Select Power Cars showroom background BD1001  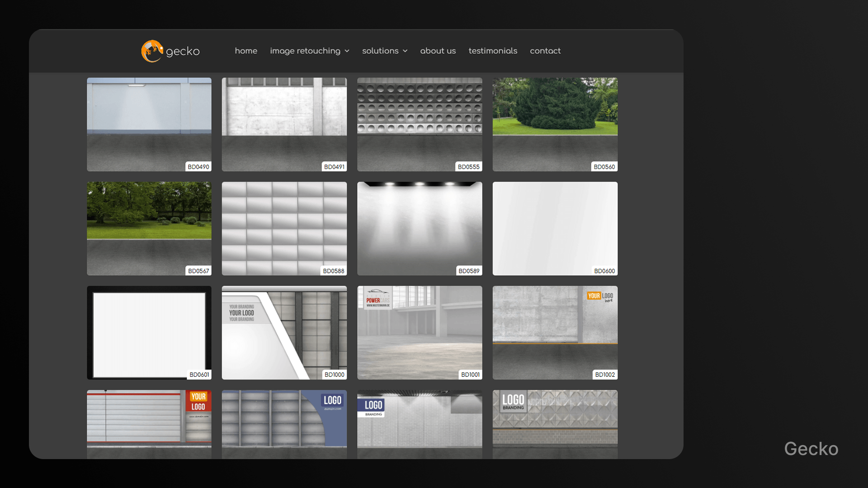(420, 332)
